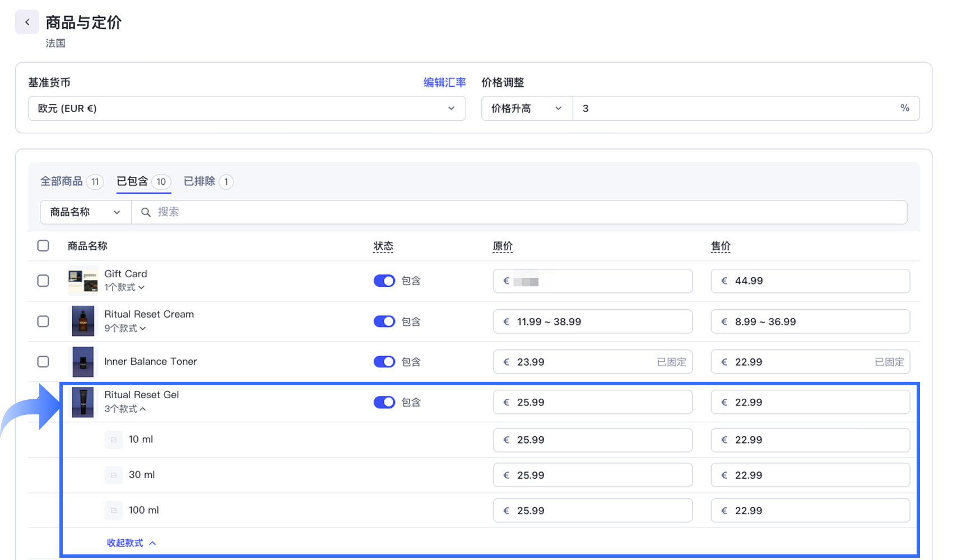
Task: Open the 价格升高 adjustment type dropdown
Action: coord(526,109)
